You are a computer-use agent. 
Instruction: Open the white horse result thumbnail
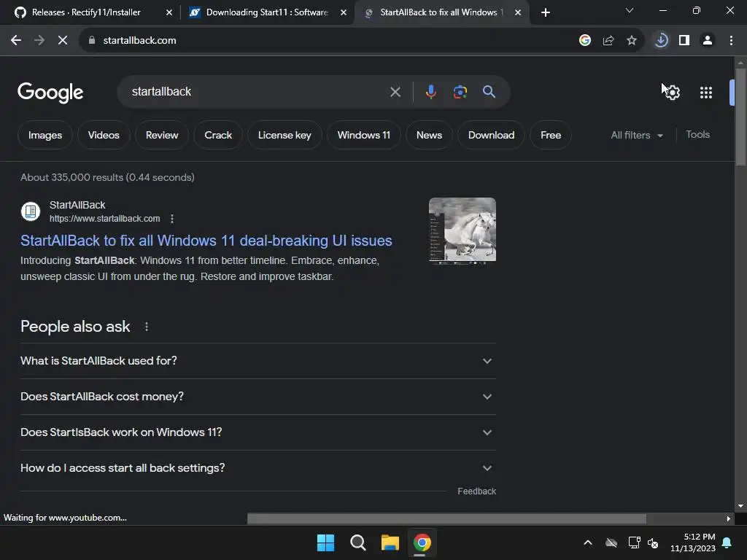click(462, 230)
